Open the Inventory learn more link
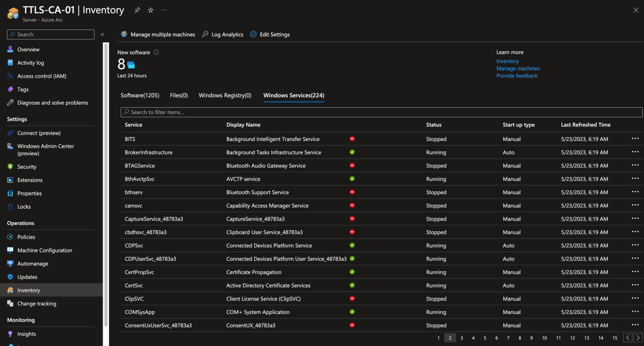The image size is (644, 346). (507, 61)
